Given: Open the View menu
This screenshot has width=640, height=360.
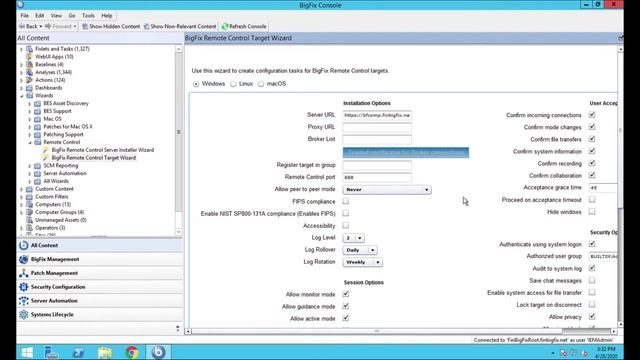Looking at the screenshot, I should 56,16.
